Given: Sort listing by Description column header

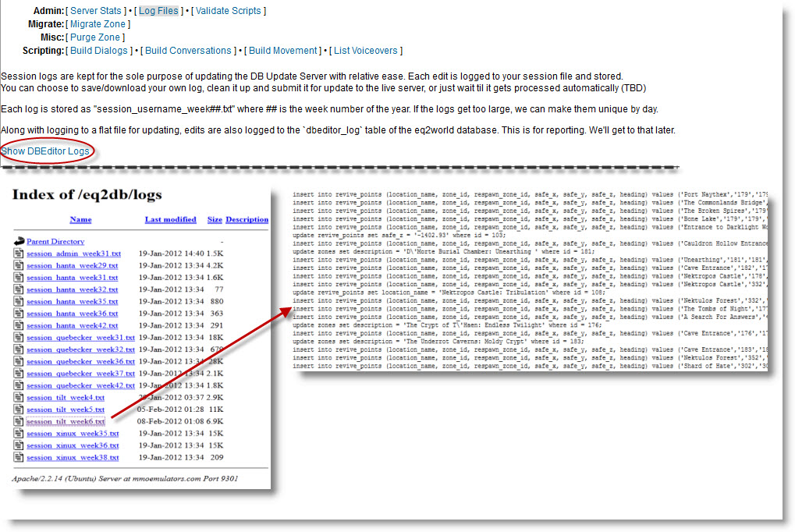Looking at the screenshot, I should point(247,220).
